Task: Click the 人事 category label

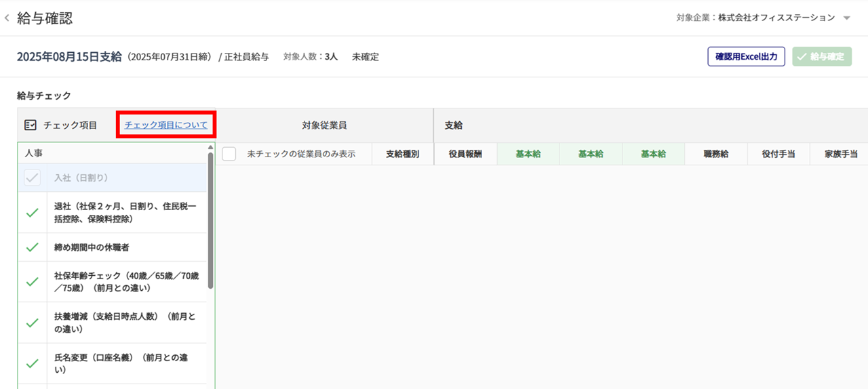Action: (x=33, y=153)
